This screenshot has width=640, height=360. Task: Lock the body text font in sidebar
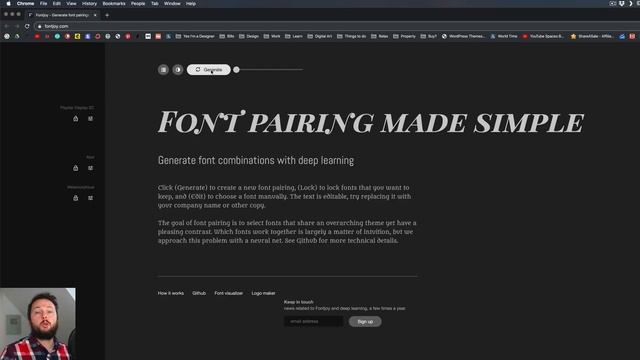(x=76, y=198)
